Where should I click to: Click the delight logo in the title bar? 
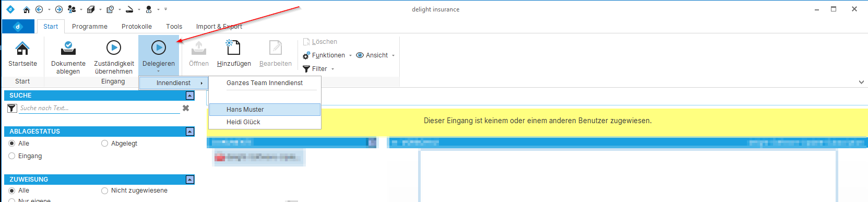[10, 9]
